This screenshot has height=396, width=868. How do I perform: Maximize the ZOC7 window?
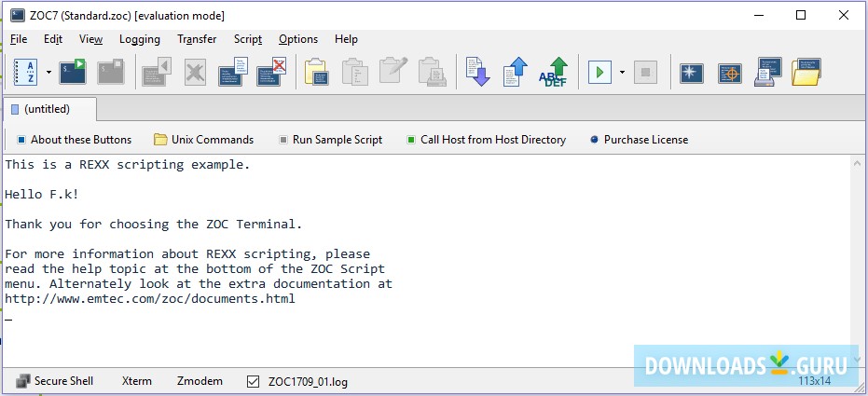[x=801, y=16]
